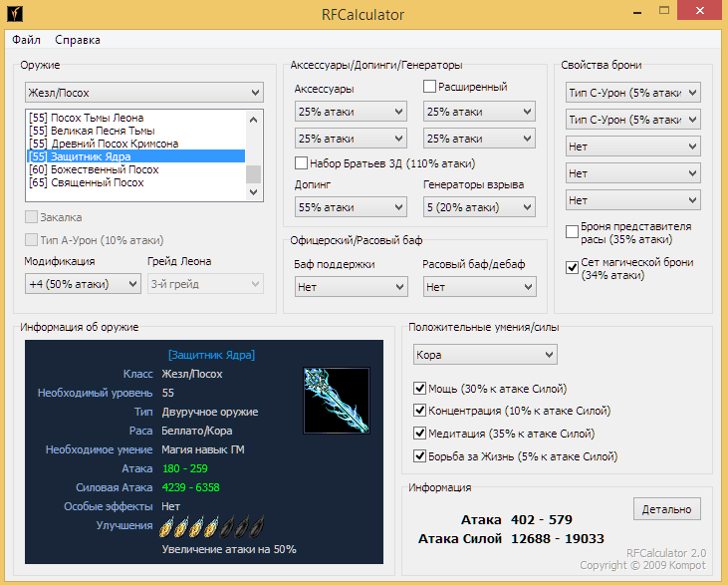Click the list scrollbar up arrow
The image size is (728, 585).
coord(254,119)
